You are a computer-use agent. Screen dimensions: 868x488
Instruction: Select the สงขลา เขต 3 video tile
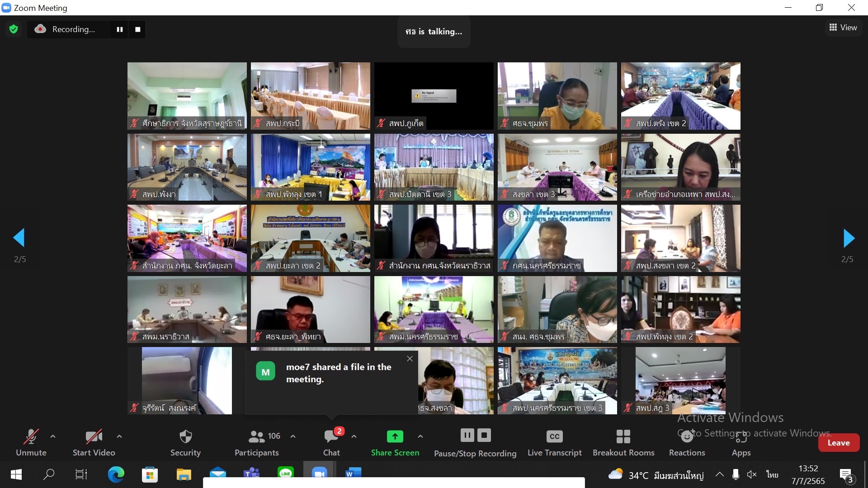pyautogui.click(x=557, y=167)
